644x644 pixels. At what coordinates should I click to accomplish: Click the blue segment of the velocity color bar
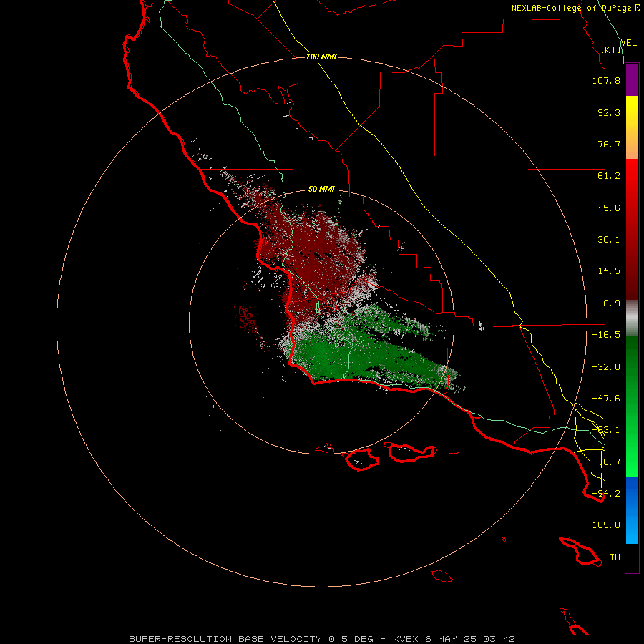(x=632, y=510)
